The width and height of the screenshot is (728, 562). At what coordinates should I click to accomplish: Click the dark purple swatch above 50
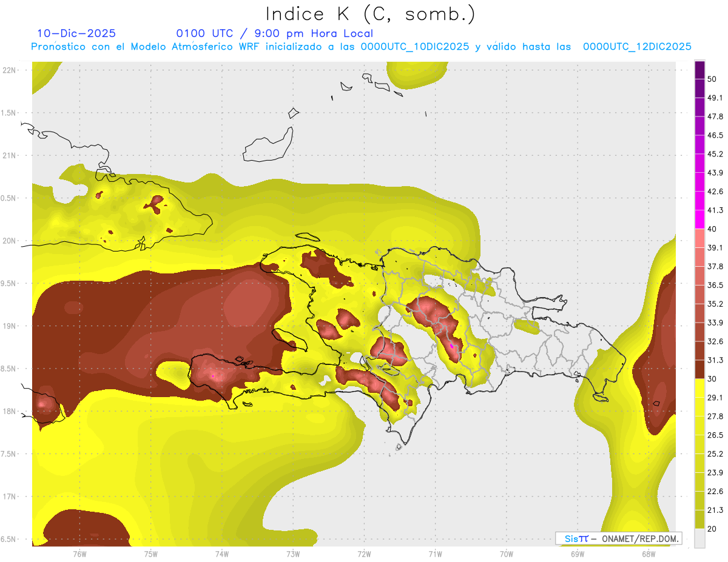click(x=699, y=70)
